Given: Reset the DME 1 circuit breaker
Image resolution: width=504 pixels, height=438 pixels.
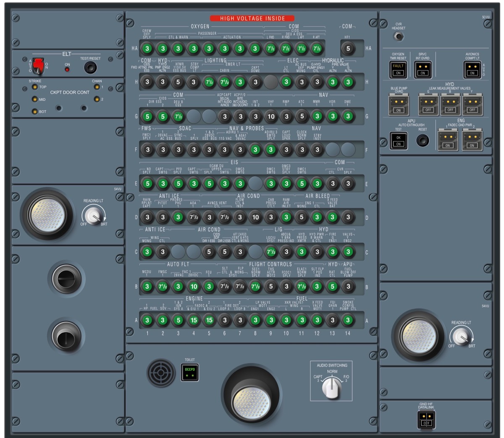Looking at the screenshot, I should click(348, 116).
